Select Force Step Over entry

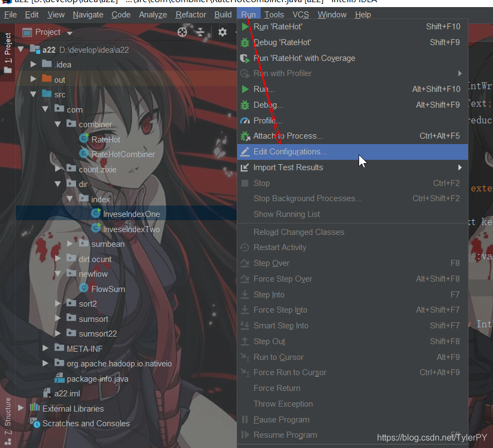point(353,279)
